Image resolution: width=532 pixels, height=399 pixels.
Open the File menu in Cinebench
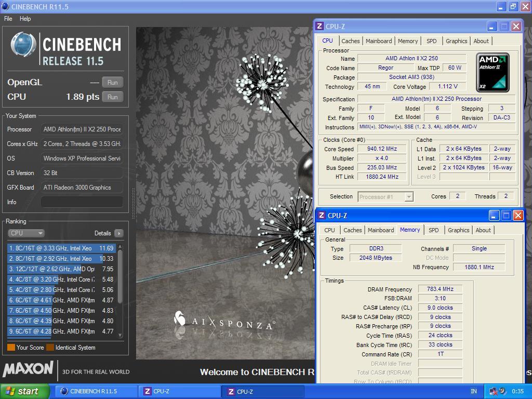(x=8, y=19)
